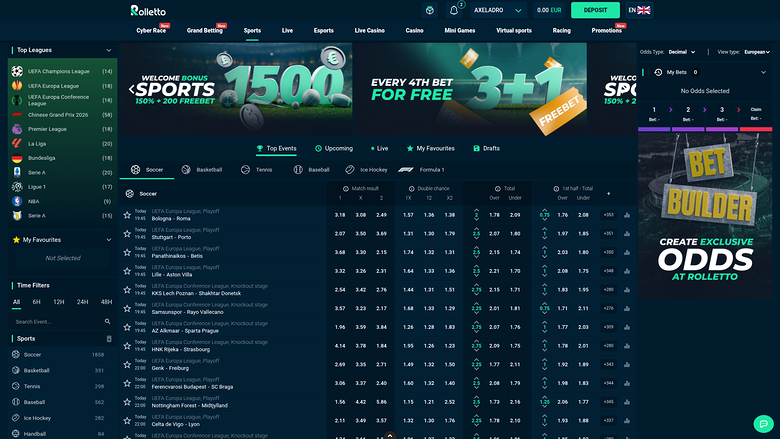The image size is (780, 439).
Task: Favourite the Genk - Freiburg match
Action: [127, 364]
